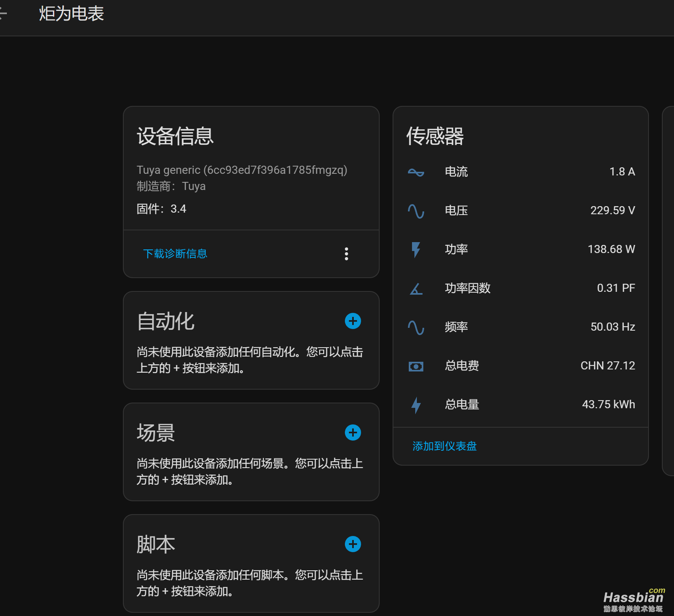Click the 43.75 kWh energy value
674x616 pixels.
[x=609, y=405]
